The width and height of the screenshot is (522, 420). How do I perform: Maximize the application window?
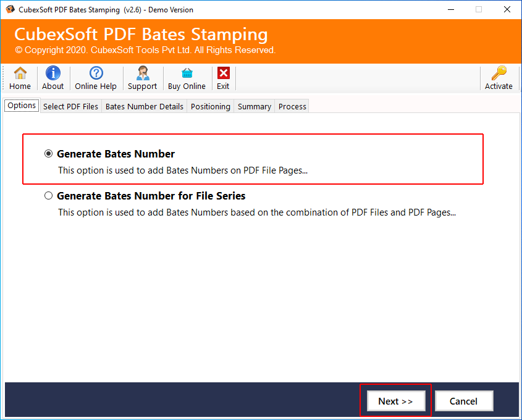pyautogui.click(x=478, y=9)
